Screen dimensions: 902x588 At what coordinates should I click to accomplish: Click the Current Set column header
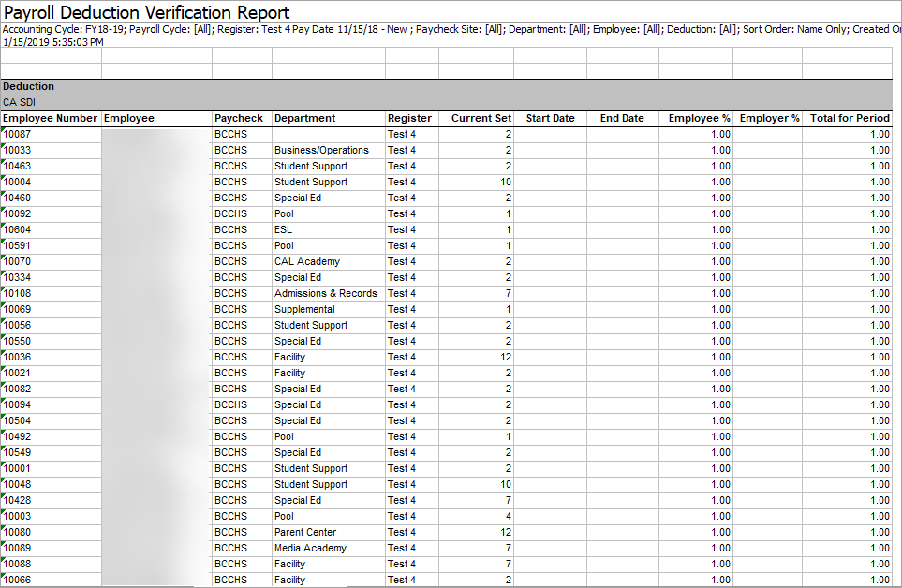[x=481, y=119]
